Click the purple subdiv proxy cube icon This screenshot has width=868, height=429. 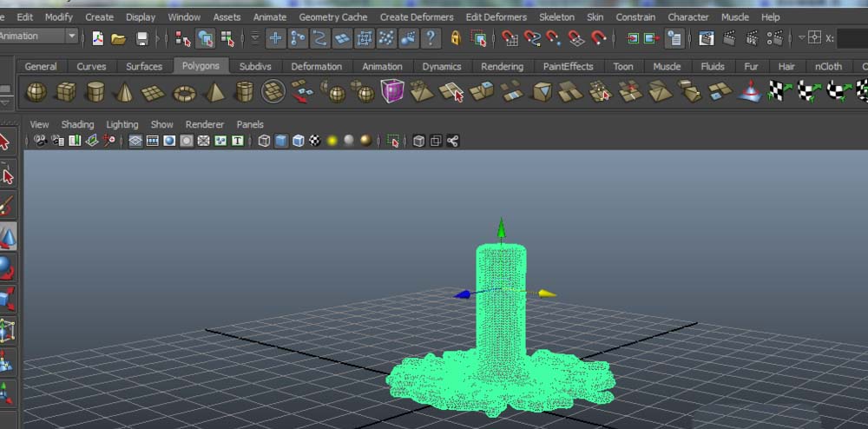(x=392, y=91)
